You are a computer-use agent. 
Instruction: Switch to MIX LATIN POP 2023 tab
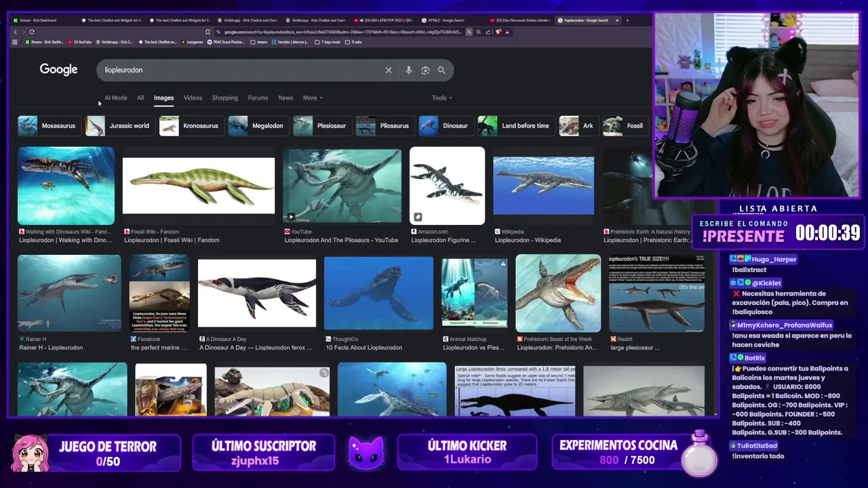[383, 20]
